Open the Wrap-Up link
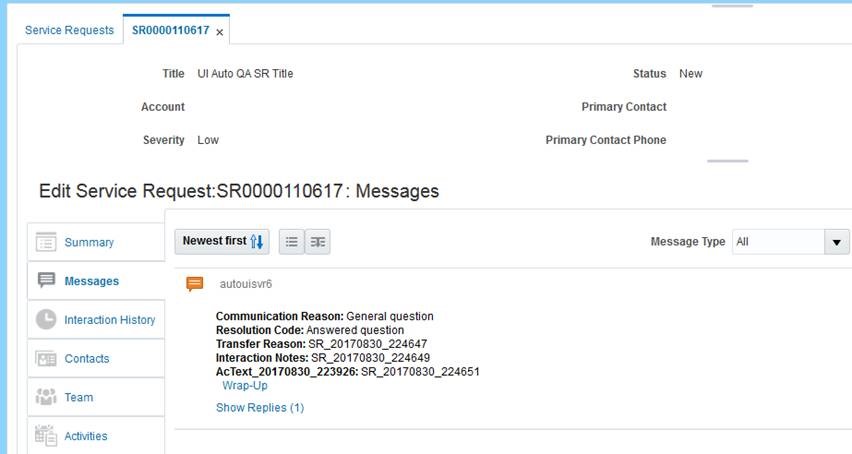Viewport: 852px width, 454px height. tap(245, 386)
